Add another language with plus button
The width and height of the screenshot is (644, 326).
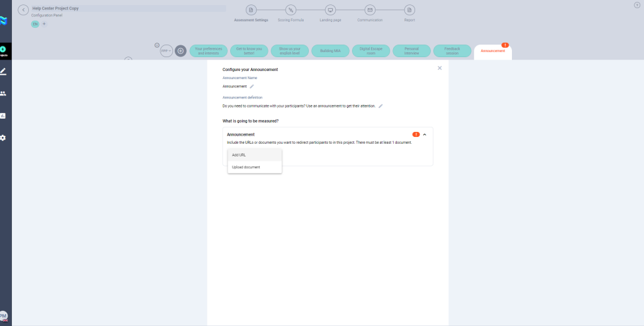pos(44,24)
